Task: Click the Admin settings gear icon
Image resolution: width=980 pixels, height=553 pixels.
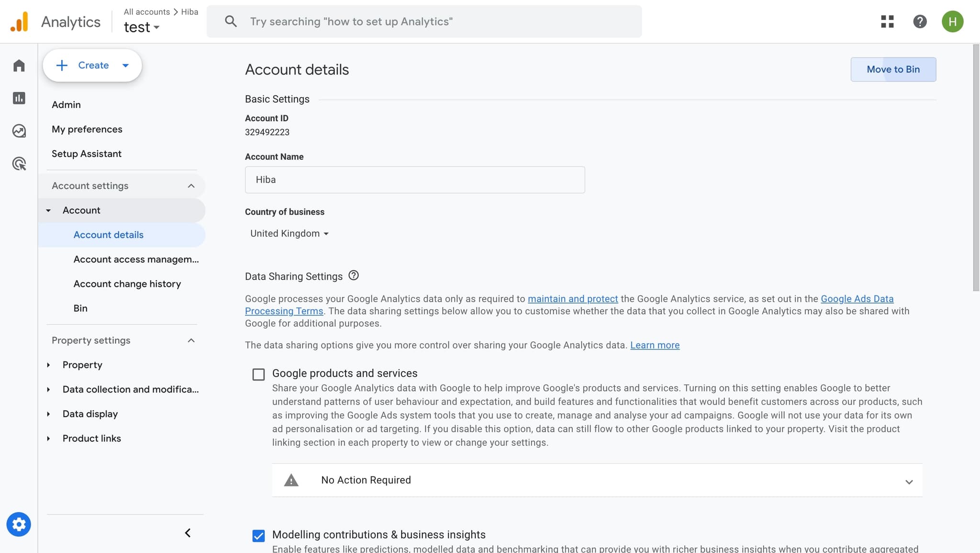Action: pyautogui.click(x=19, y=524)
